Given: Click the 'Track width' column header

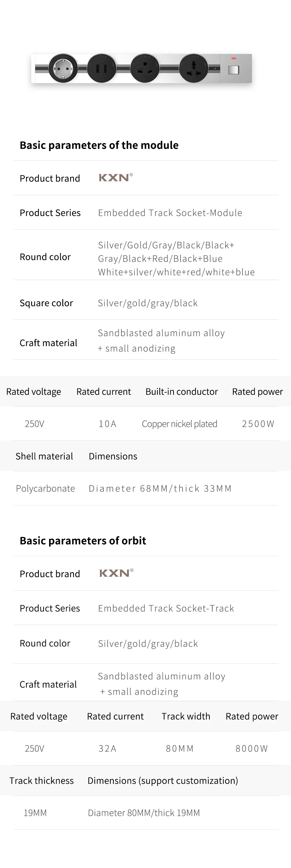Looking at the screenshot, I should (x=186, y=716).
